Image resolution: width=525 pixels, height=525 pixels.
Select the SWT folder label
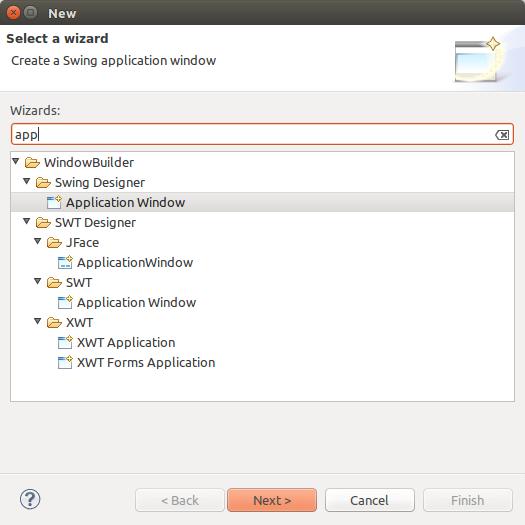click(x=79, y=283)
